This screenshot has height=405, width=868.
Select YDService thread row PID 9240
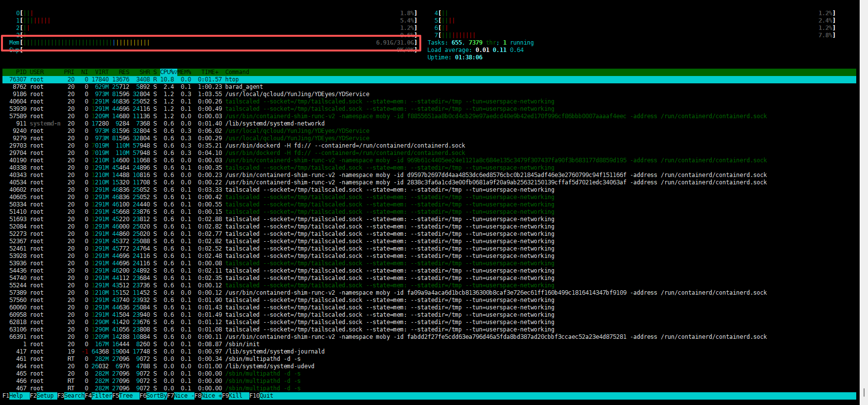click(x=429, y=131)
